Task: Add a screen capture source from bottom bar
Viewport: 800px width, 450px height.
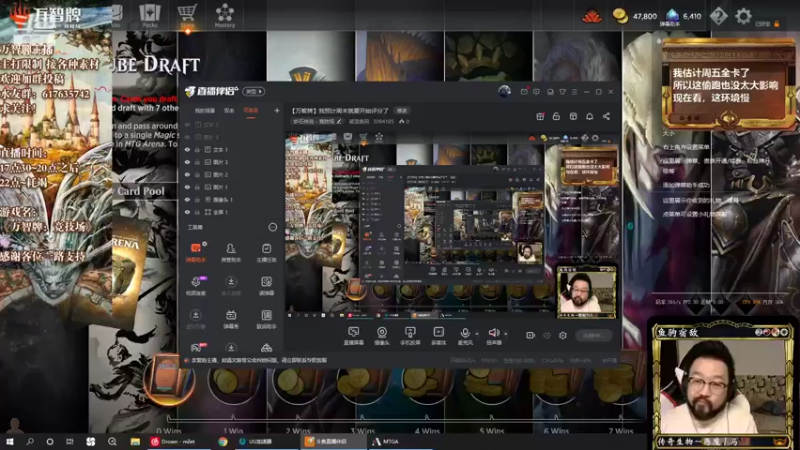Action: click(354, 336)
